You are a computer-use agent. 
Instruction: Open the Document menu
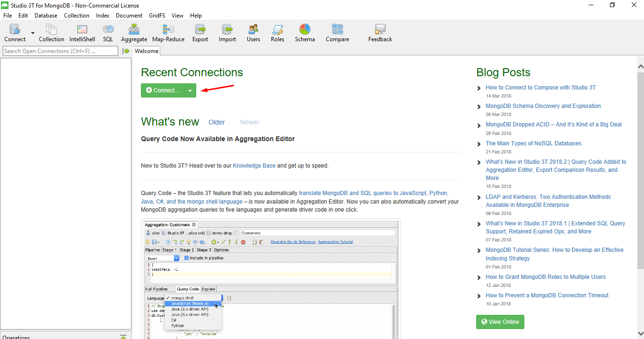[129, 16]
